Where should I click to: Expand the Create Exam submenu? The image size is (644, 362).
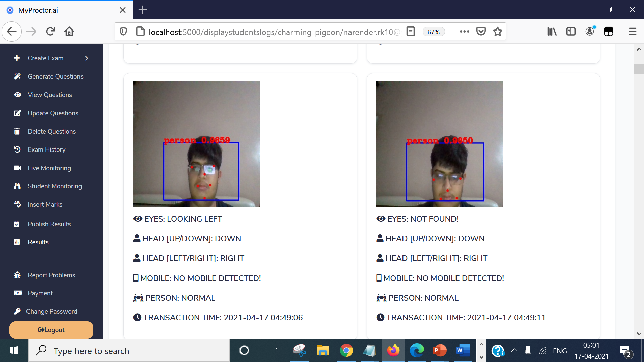[x=87, y=58]
